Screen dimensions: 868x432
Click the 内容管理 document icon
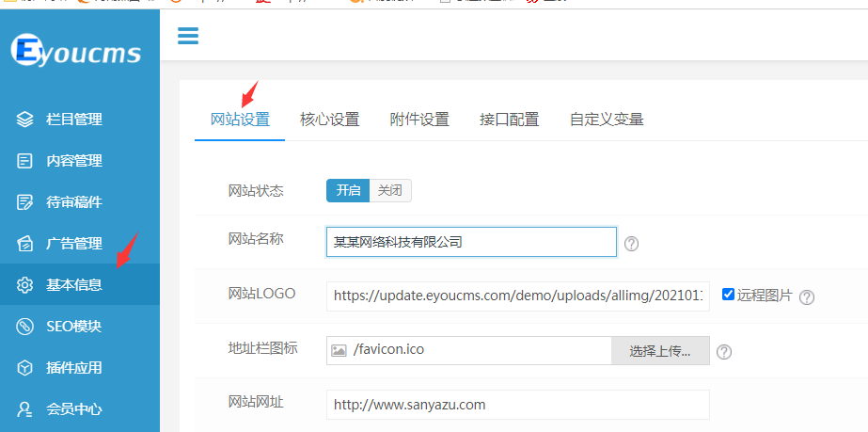25,161
